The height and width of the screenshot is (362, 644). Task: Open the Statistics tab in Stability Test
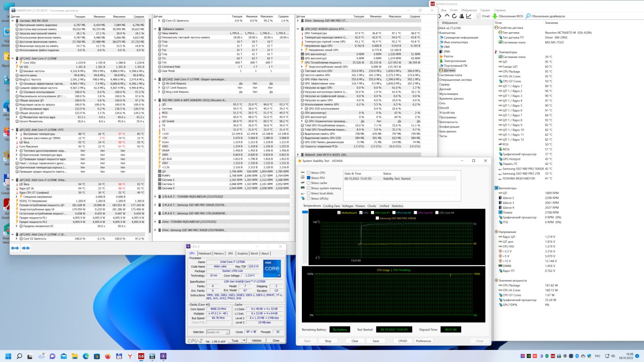[x=397, y=206]
